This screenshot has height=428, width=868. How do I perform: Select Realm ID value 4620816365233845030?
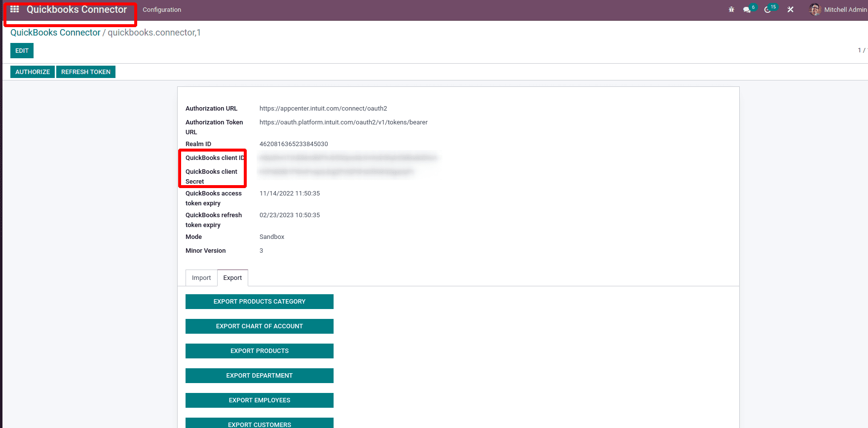pos(294,144)
